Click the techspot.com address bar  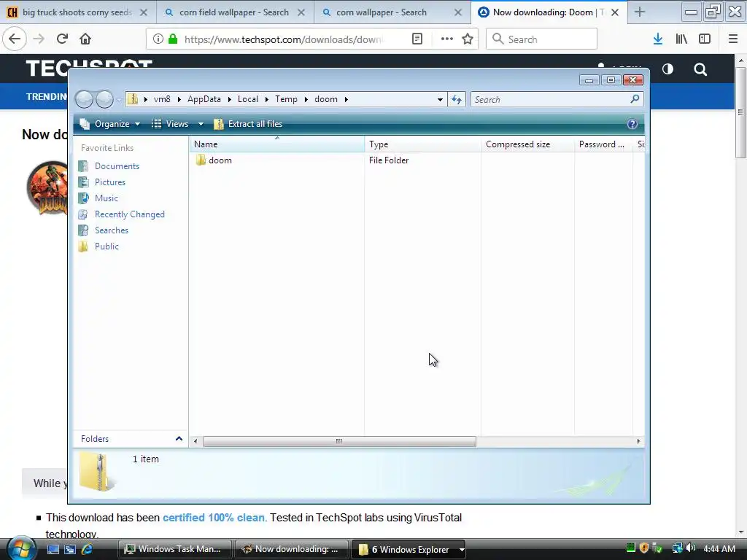tap(284, 39)
